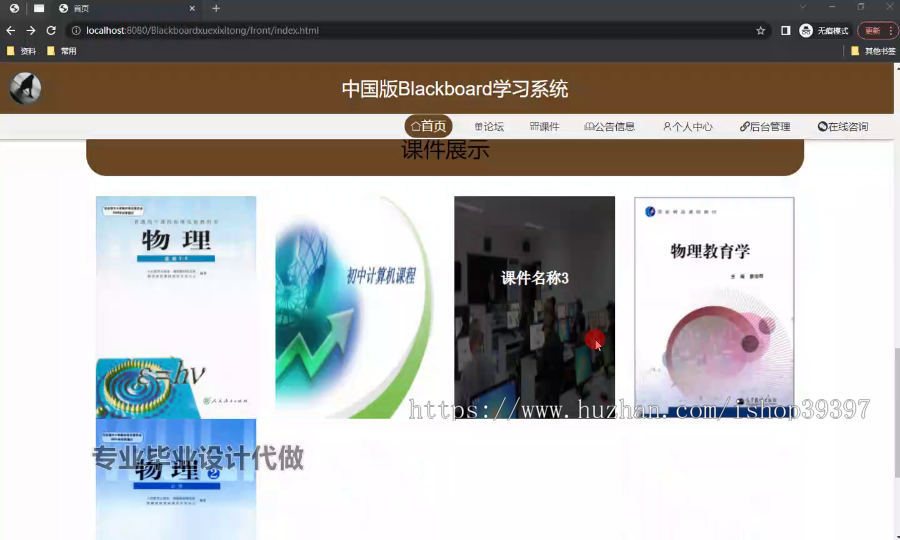Viewport: 900px width, 540px height.
Task: Open the tab search dropdown arrow
Action: click(802, 7)
